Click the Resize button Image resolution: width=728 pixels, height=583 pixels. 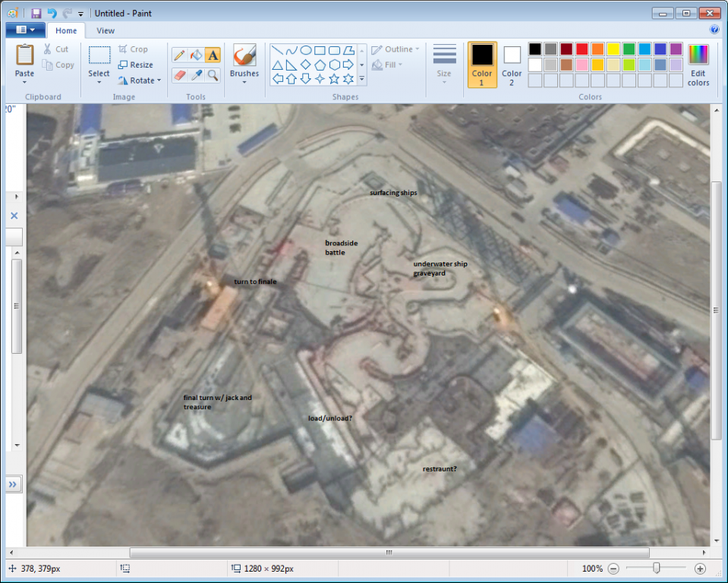click(136, 65)
